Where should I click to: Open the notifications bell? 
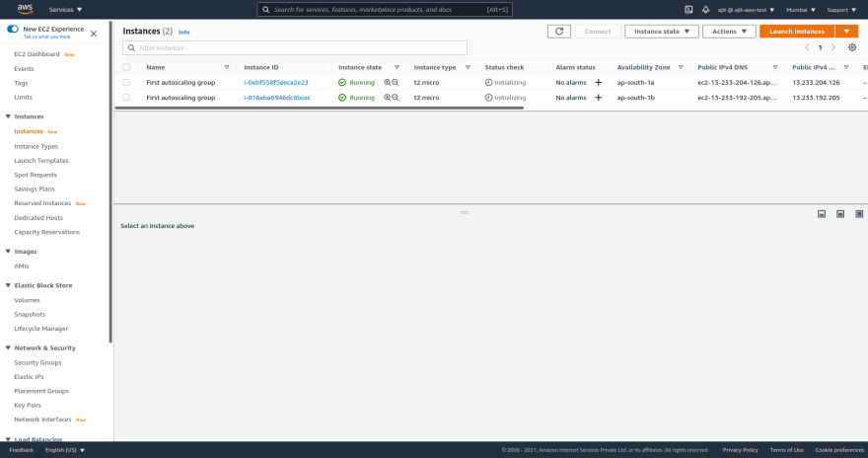[x=705, y=10]
